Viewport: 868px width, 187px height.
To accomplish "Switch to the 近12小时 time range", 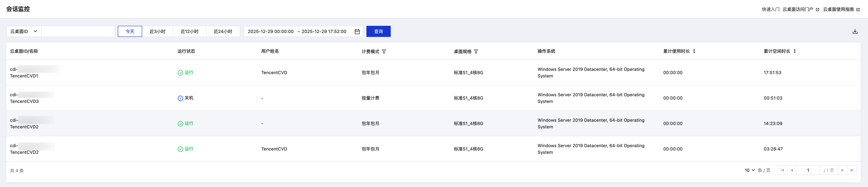I will pyautogui.click(x=189, y=31).
